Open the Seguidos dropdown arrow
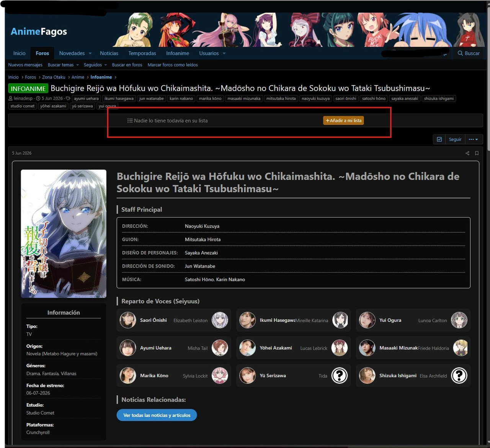This screenshot has width=490, height=448. [x=105, y=65]
